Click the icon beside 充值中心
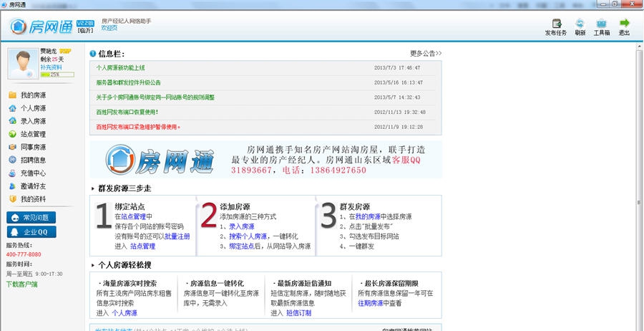The height and width of the screenshot is (331, 644). [12, 173]
